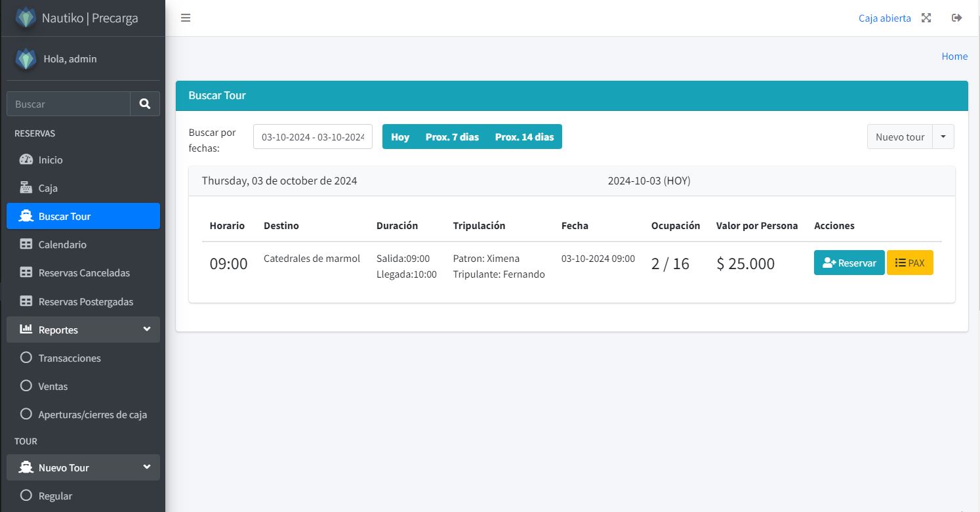Open Reservas Canceladas page
The image size is (980, 512).
[x=84, y=273]
